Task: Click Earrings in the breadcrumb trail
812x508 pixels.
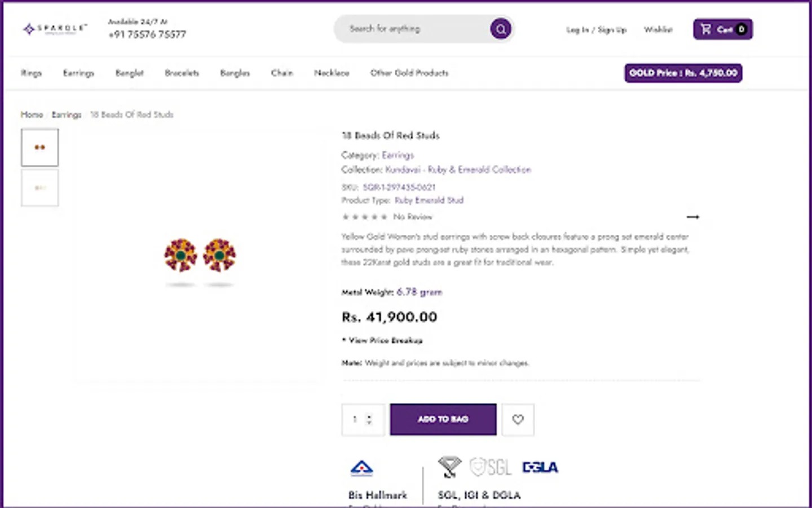Action: [67, 115]
